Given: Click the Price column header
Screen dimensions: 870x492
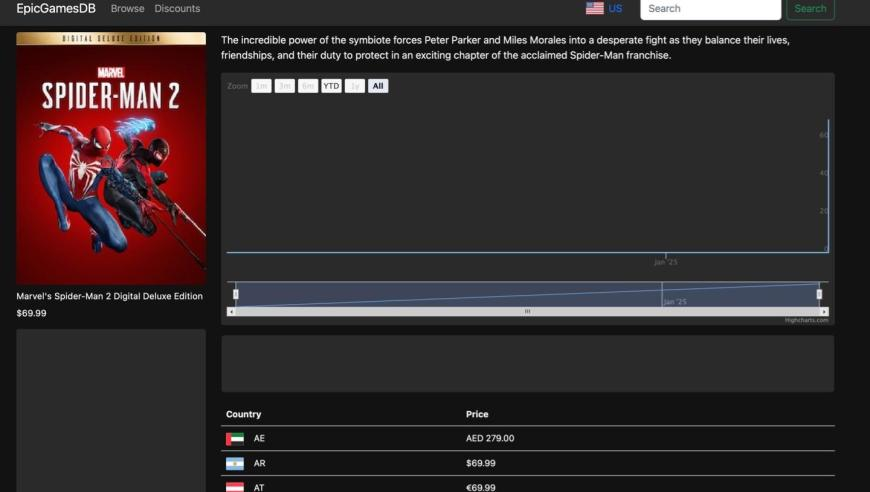Looking at the screenshot, I should pyautogui.click(x=477, y=414).
